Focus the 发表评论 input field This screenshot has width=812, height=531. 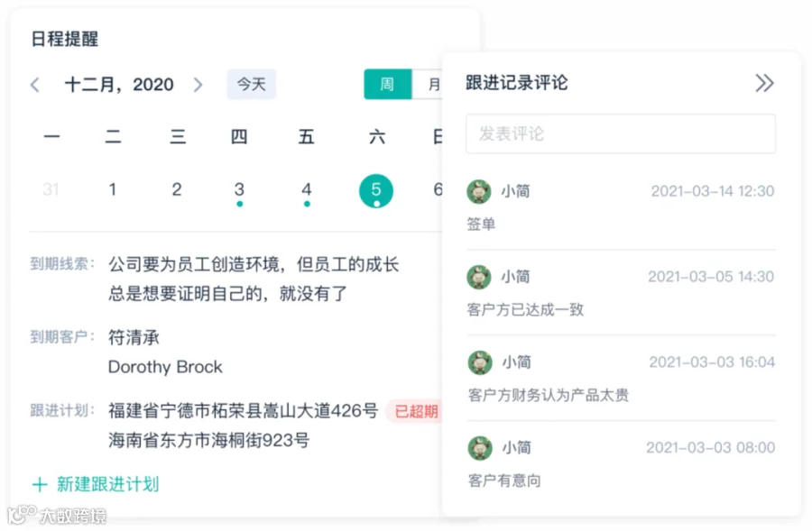(621, 133)
